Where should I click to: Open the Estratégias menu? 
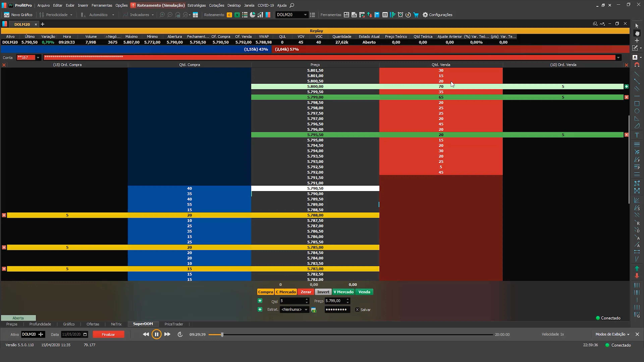pos(196,5)
